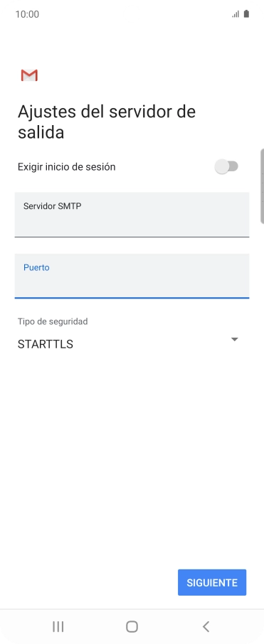Tap the 10:00 clock in the status bar
This screenshot has width=264, height=644.
(x=27, y=14)
